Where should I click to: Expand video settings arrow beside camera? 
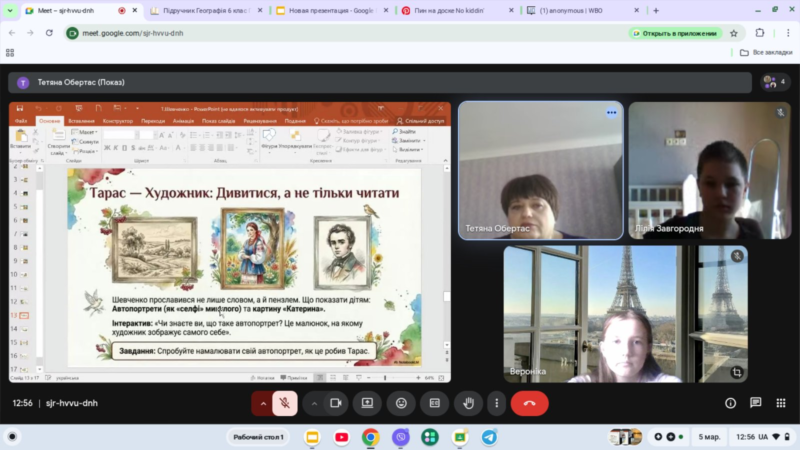click(x=314, y=403)
